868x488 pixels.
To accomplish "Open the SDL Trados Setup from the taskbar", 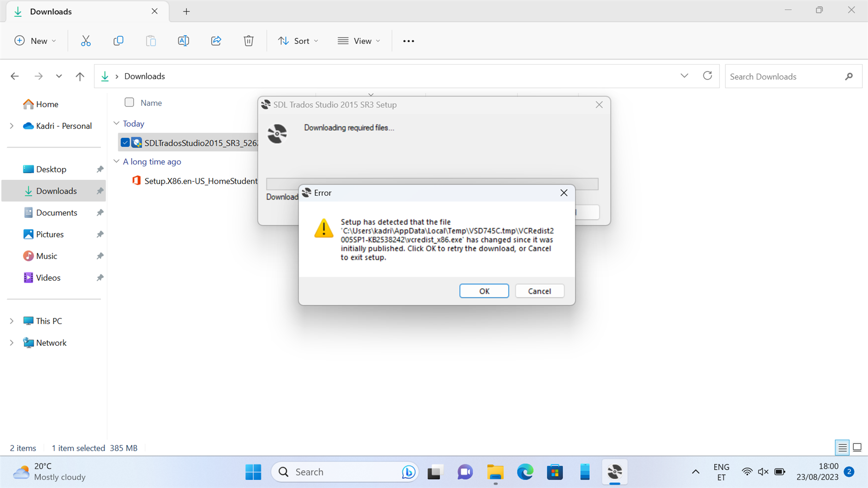I will tap(614, 472).
